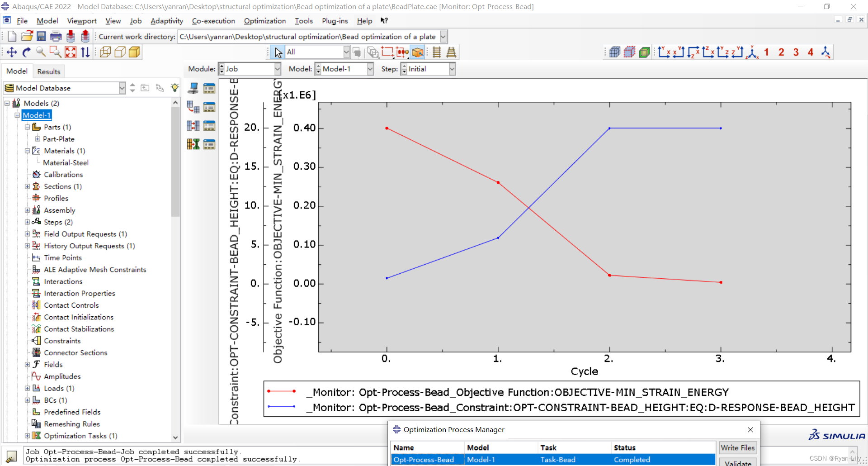The image size is (868, 466).
Task: Open the current work directory dropdown
Action: click(443, 37)
